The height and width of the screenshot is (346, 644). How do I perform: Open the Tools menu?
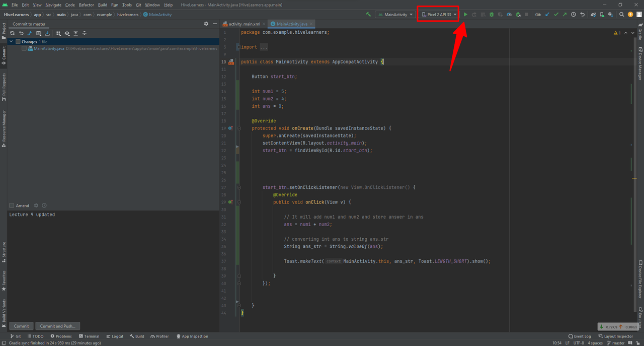pyautogui.click(x=127, y=5)
